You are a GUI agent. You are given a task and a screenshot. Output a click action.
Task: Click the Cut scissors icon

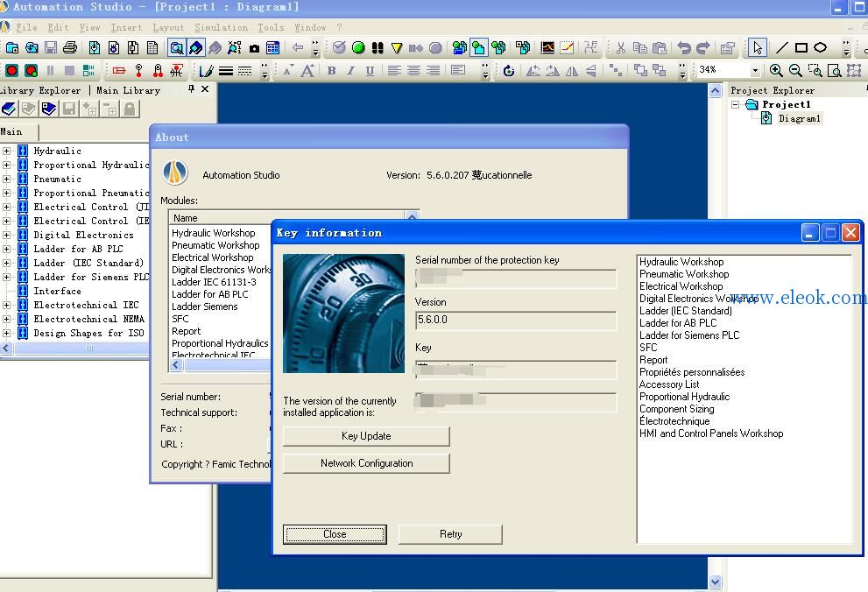[620, 48]
